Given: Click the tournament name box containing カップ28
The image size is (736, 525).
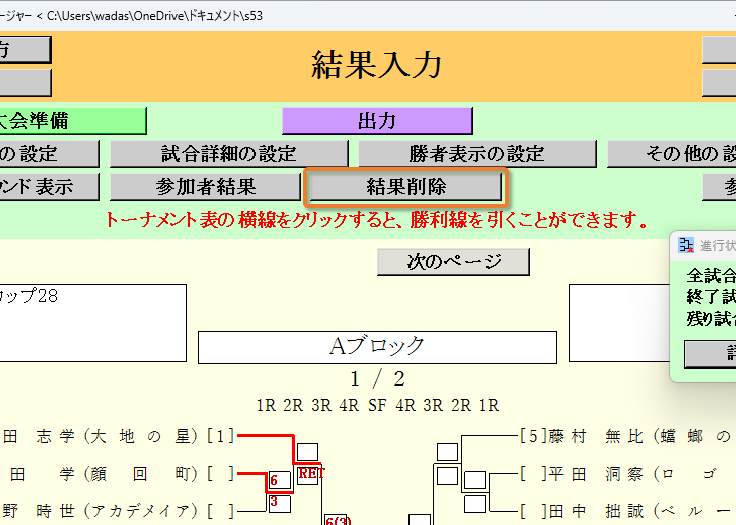Looking at the screenshot, I should coord(93,323).
